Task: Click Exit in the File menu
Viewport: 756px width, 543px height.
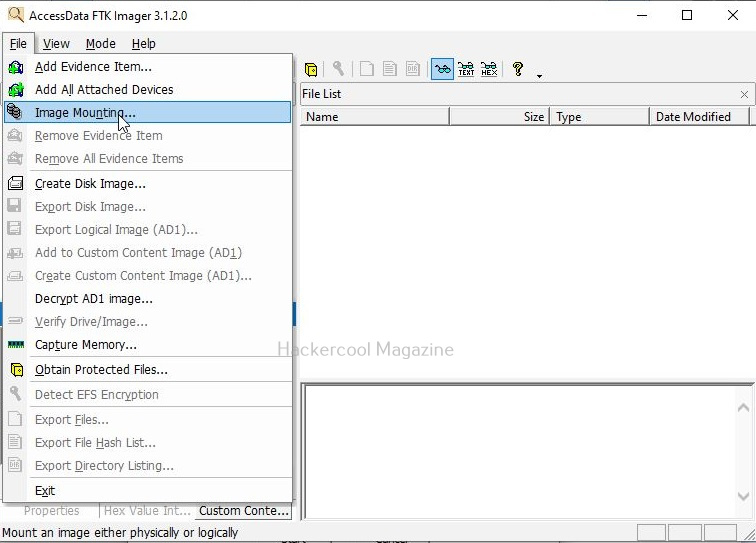Action: coord(45,491)
